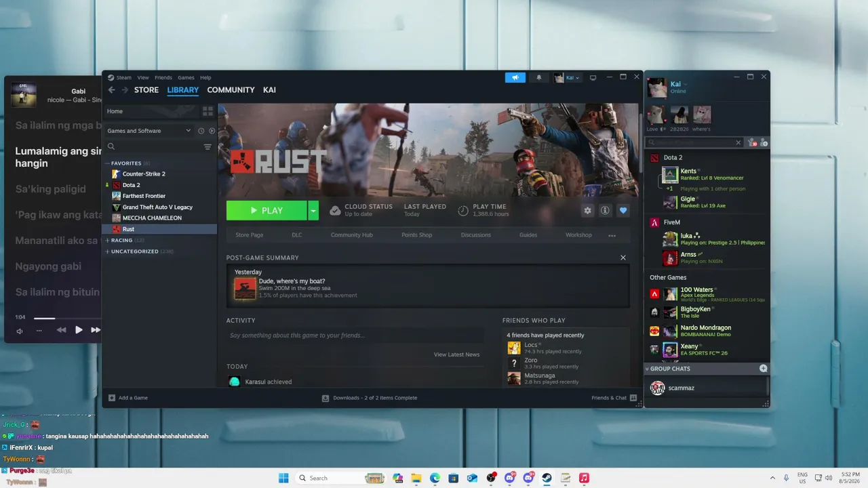Open Rust Store Page link

pyautogui.click(x=249, y=235)
